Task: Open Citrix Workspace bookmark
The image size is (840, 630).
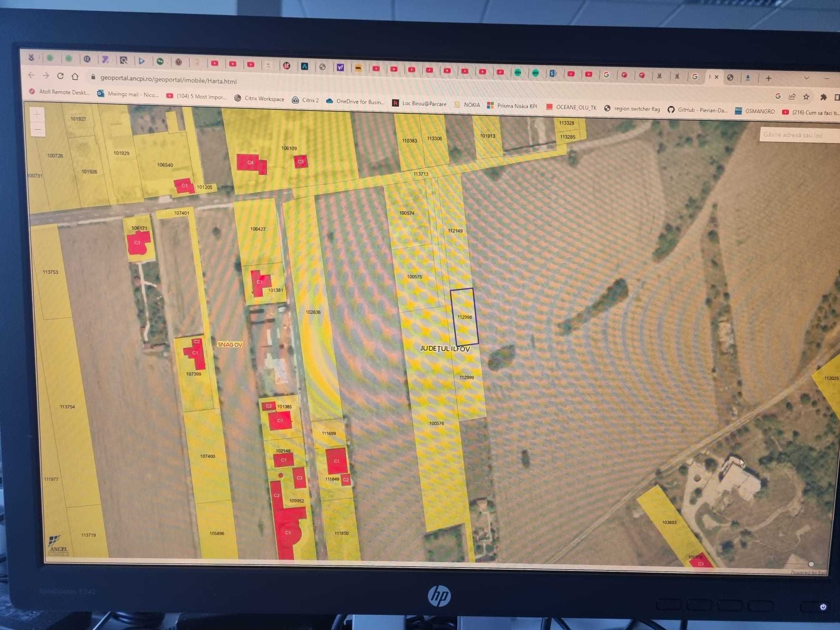Action: pyautogui.click(x=259, y=98)
